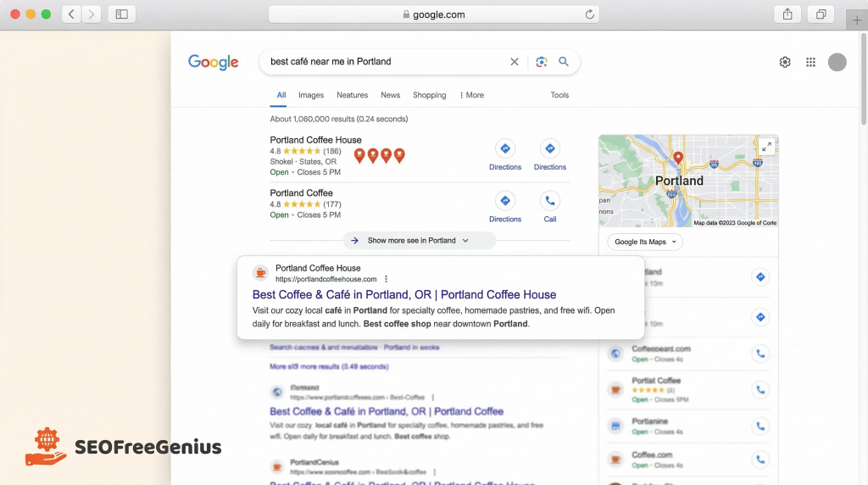Open the PortlandCenius result entry
Screen dimensions: 868x485
[314, 462]
